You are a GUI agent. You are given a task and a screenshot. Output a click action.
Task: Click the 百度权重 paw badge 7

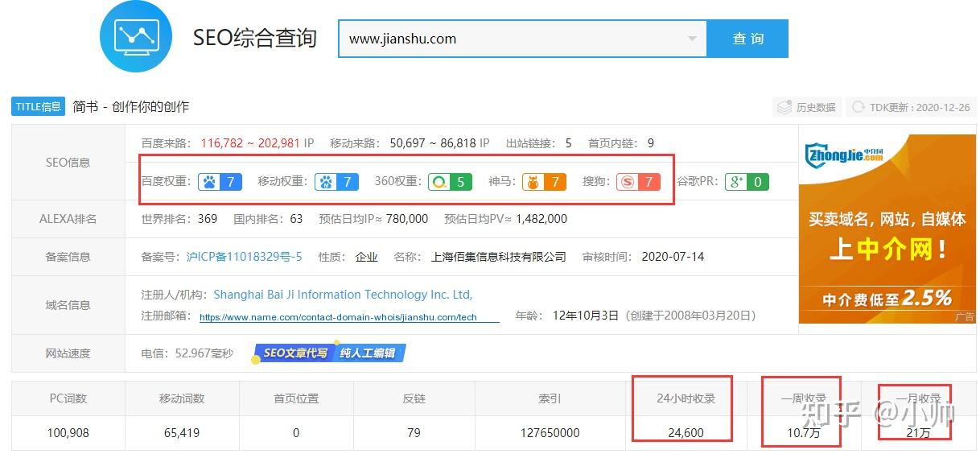[x=220, y=182]
